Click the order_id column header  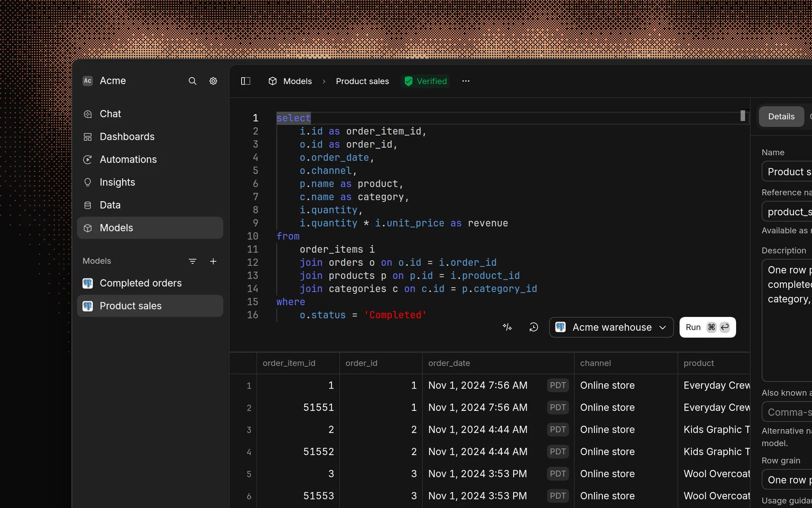(x=381, y=363)
